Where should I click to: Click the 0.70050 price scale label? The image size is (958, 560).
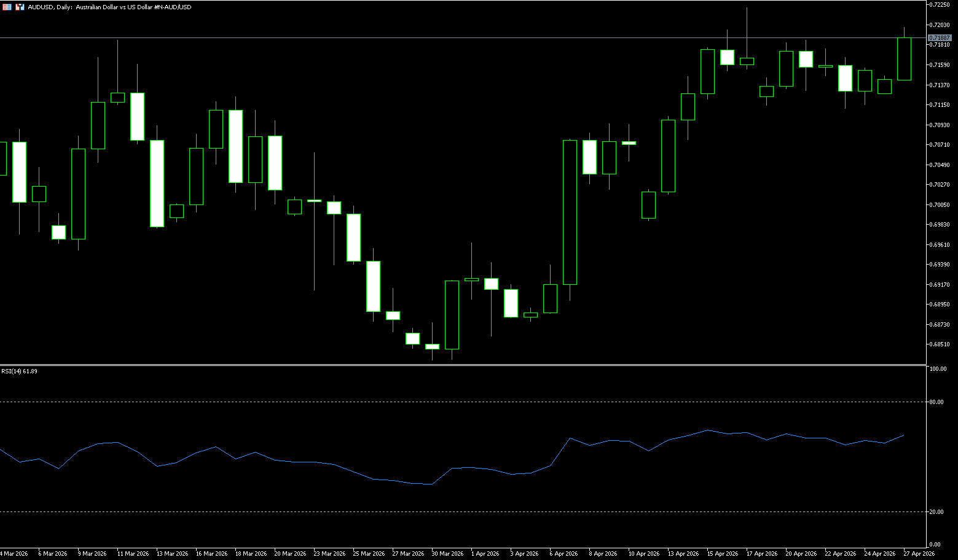[940, 205]
